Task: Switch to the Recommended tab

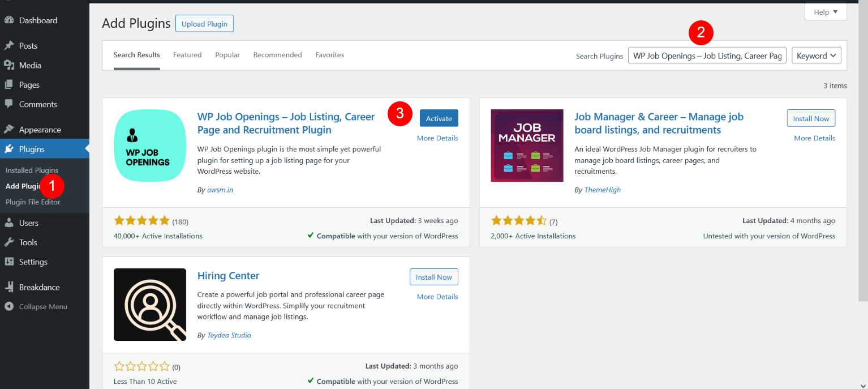Action: 277,55
